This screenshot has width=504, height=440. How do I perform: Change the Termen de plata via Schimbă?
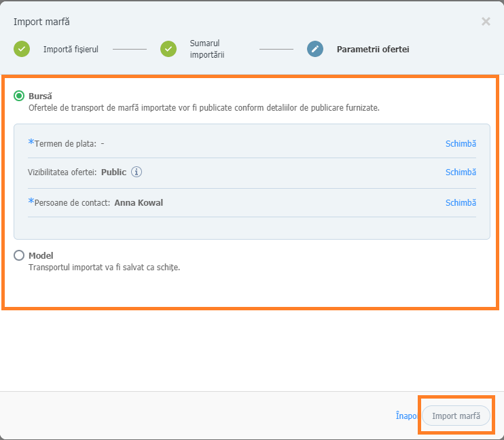tap(461, 144)
